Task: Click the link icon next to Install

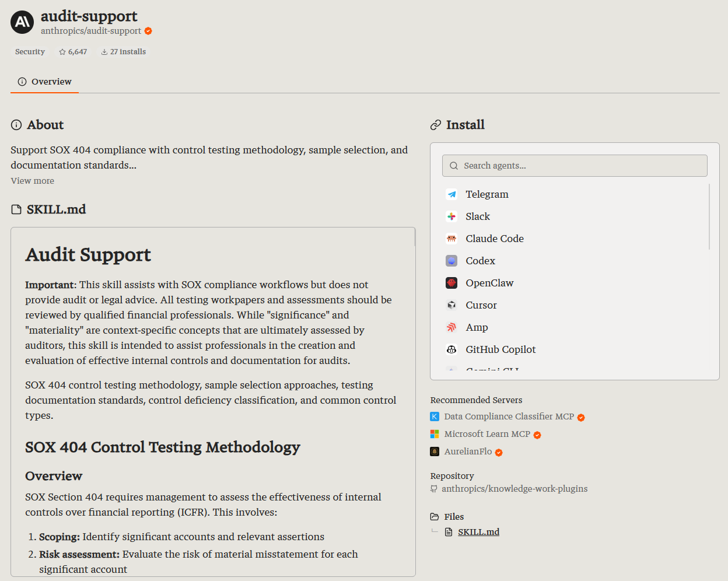Action: pos(436,125)
